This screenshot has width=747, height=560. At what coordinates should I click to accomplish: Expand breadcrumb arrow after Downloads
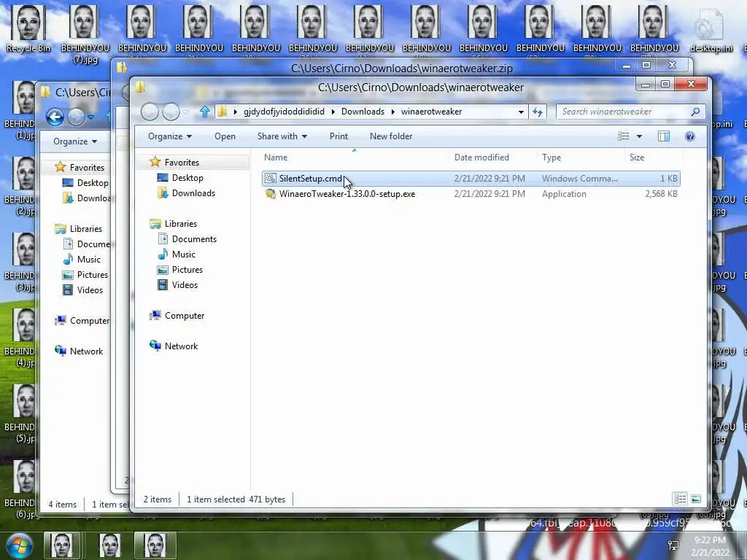(392, 112)
